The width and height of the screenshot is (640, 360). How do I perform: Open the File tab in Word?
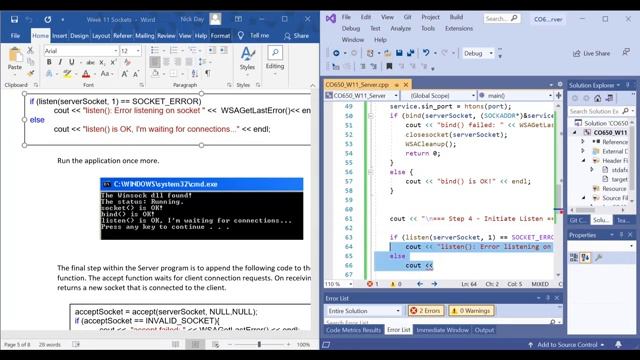pos(15,36)
